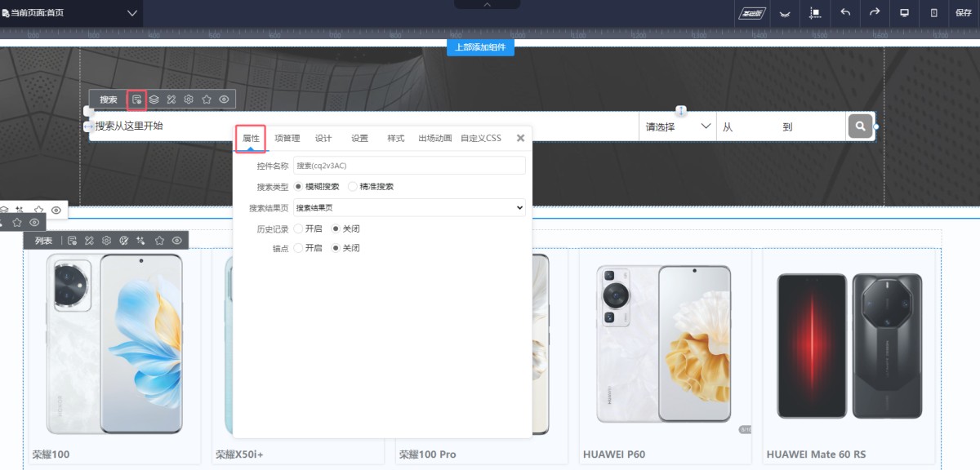Click the HUAWEI P60 product name
The width and height of the screenshot is (980, 470).
tap(614, 454)
